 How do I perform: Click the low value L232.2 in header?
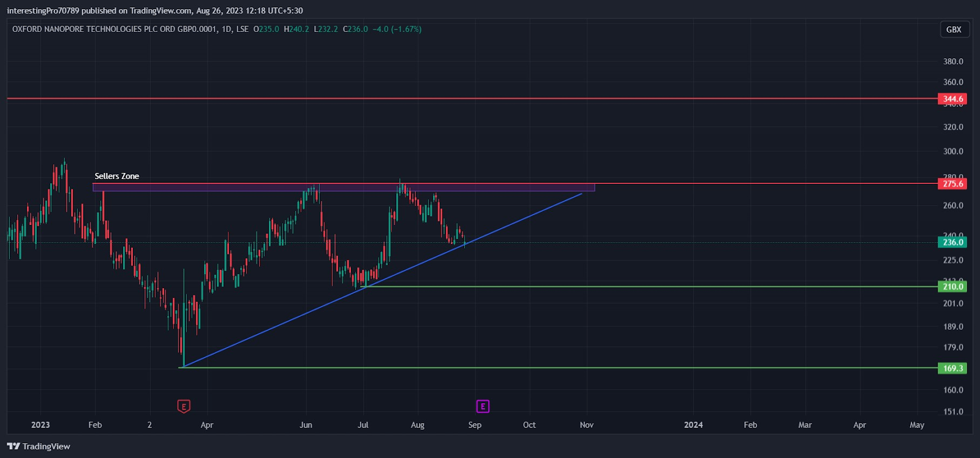326,29
